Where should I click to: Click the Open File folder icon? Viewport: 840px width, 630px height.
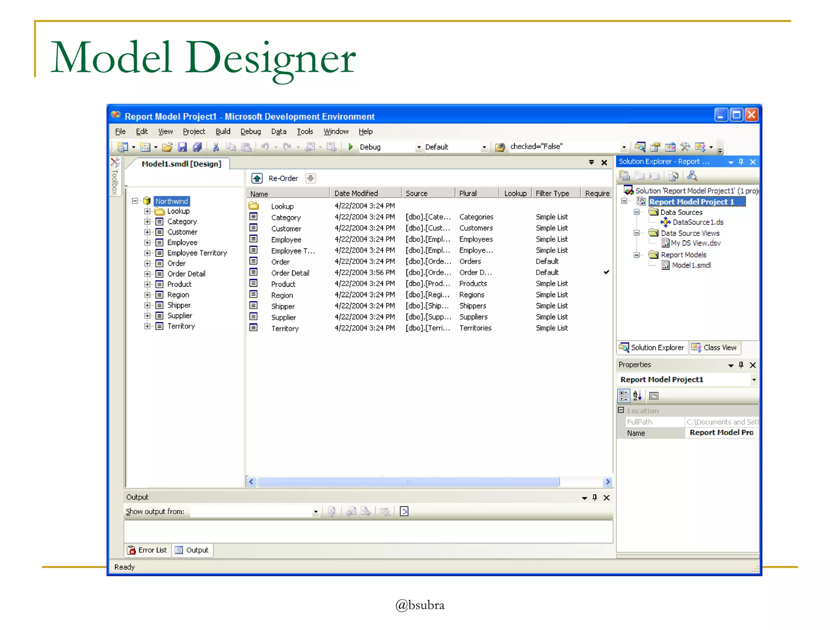tap(167, 147)
